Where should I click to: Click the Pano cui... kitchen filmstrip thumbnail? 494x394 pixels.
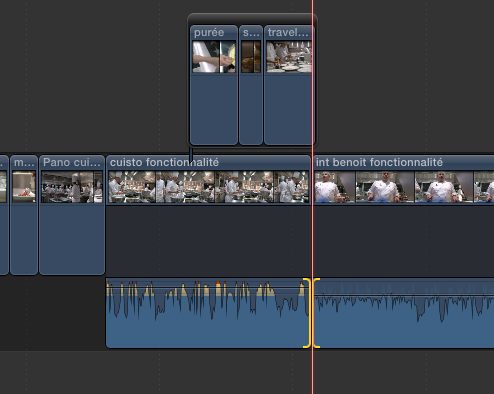(x=72, y=187)
